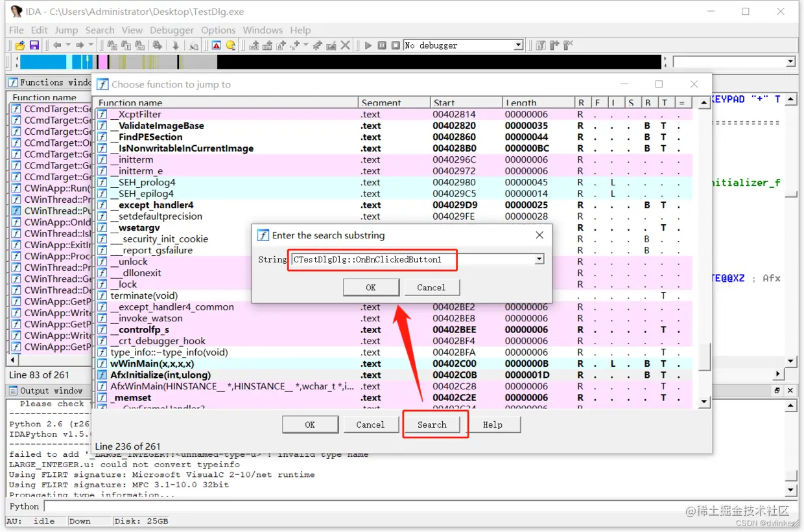Click scroll-down arrow of function list scrollbar
Viewport: 804px width, 532px height.
tap(704, 402)
